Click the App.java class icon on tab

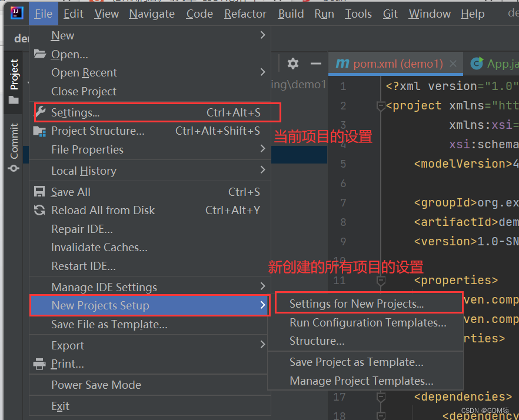[x=477, y=63]
